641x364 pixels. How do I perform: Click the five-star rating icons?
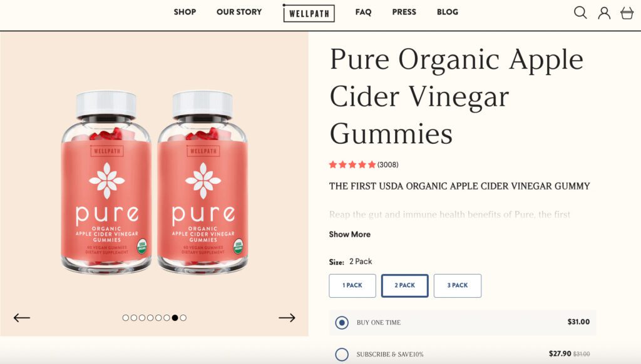coord(352,164)
